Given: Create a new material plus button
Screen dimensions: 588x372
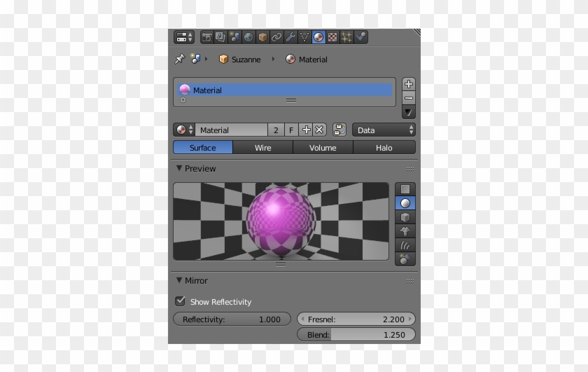Looking at the screenshot, I should [306, 130].
